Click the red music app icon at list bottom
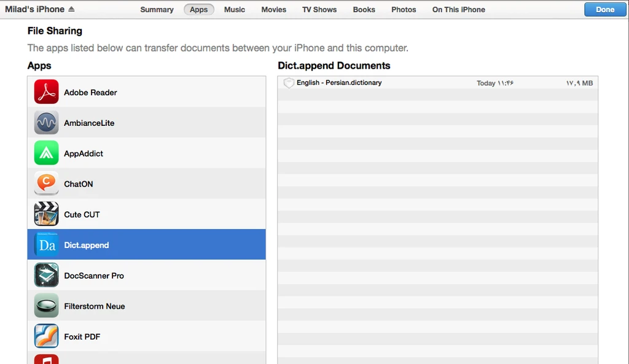629x364 pixels. click(46, 359)
